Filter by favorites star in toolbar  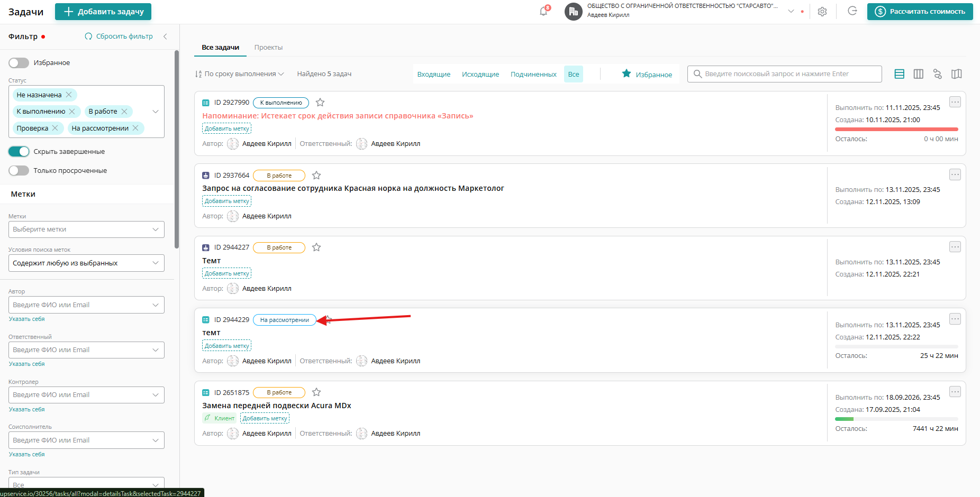tap(647, 74)
